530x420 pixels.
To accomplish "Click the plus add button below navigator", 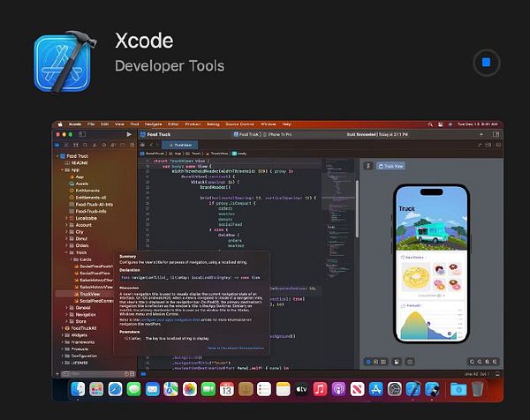I will 57,374.
